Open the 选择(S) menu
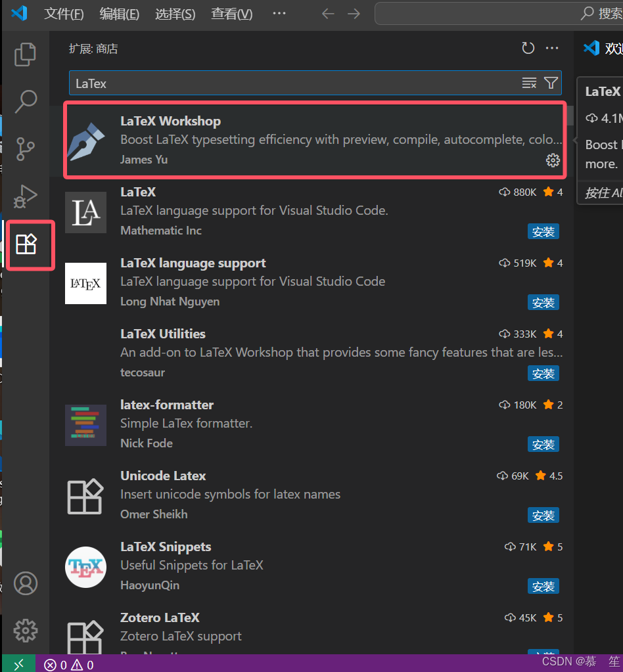 tap(175, 14)
